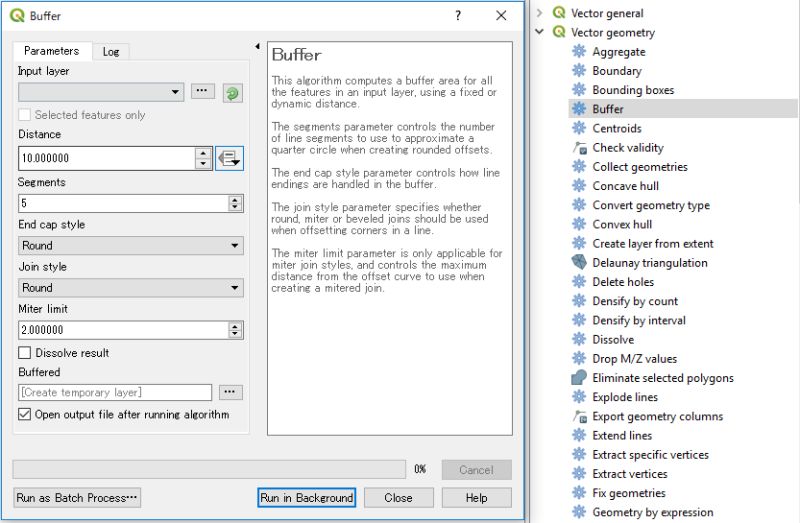Toggle the Selected features only checkbox
800x523 pixels.
[24, 115]
